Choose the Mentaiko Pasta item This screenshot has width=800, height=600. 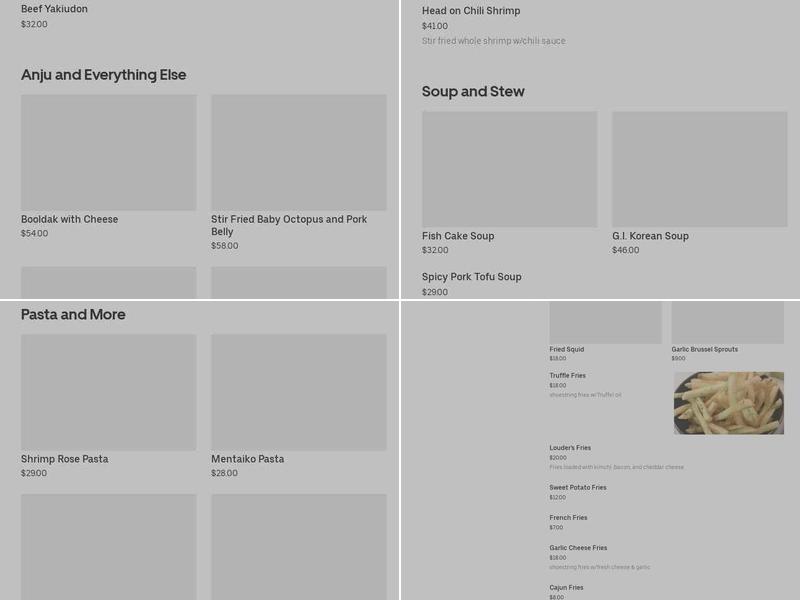(247, 459)
